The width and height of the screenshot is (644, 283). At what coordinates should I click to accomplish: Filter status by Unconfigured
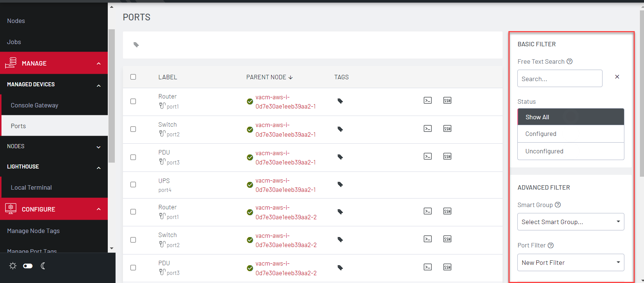571,151
